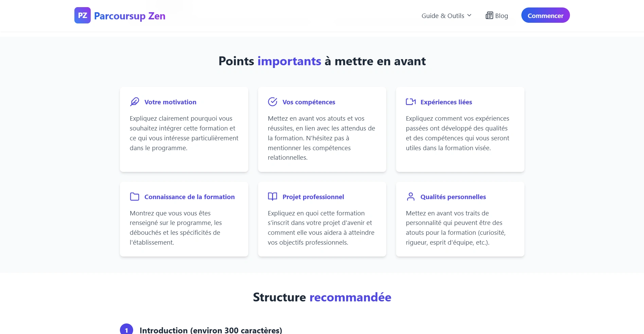Open the Guide & Outils menu

pyautogui.click(x=446, y=16)
